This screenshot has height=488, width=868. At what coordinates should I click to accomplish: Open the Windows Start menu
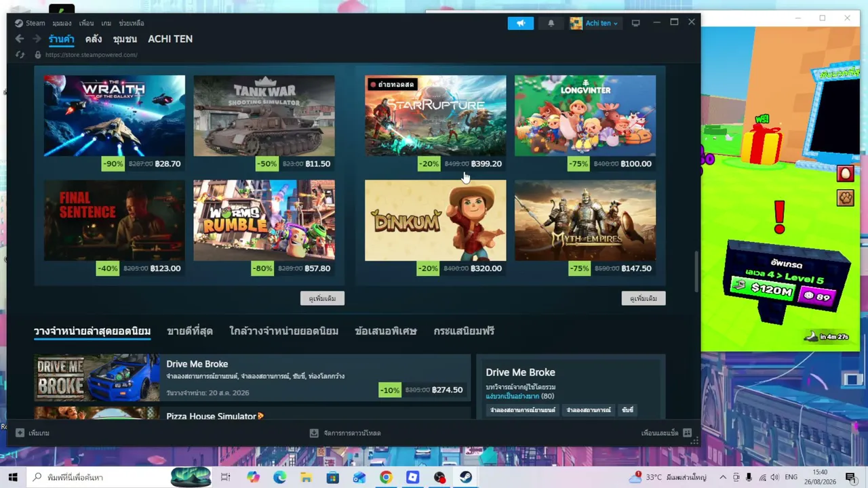click(13, 477)
